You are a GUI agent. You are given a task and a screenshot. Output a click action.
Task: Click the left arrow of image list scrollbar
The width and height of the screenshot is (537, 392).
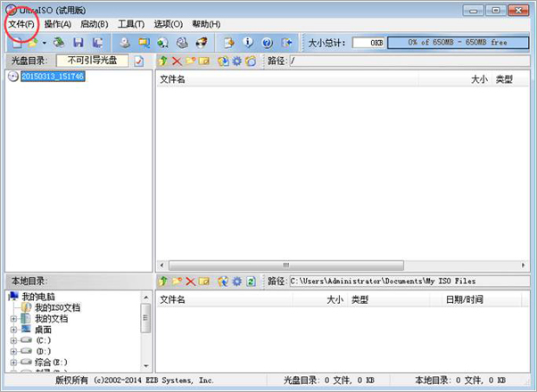[162, 265]
